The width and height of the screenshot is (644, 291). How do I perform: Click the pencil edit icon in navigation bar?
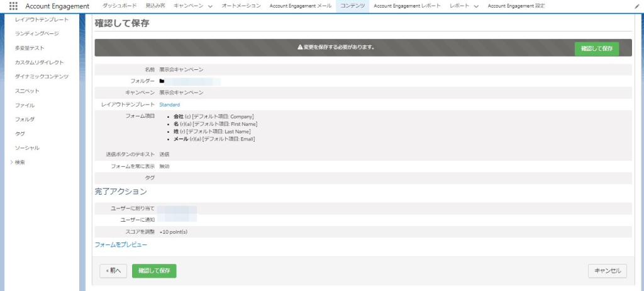[637, 6]
